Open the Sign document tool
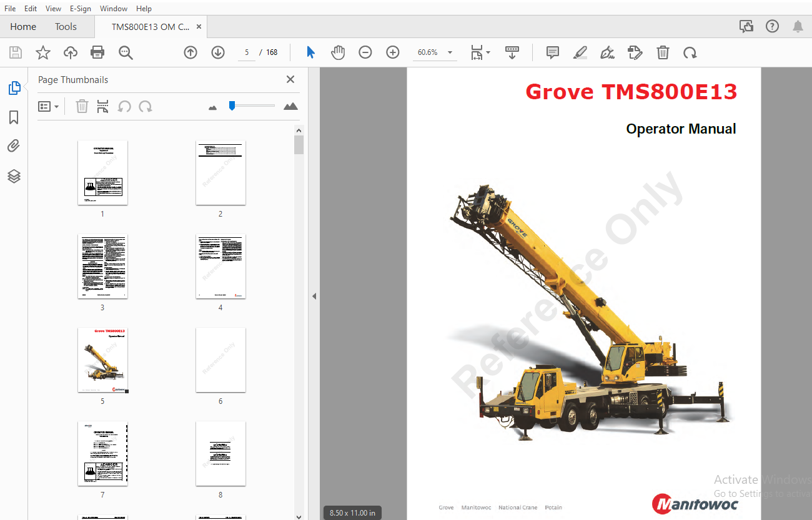Image resolution: width=812 pixels, height=520 pixels. click(x=607, y=52)
